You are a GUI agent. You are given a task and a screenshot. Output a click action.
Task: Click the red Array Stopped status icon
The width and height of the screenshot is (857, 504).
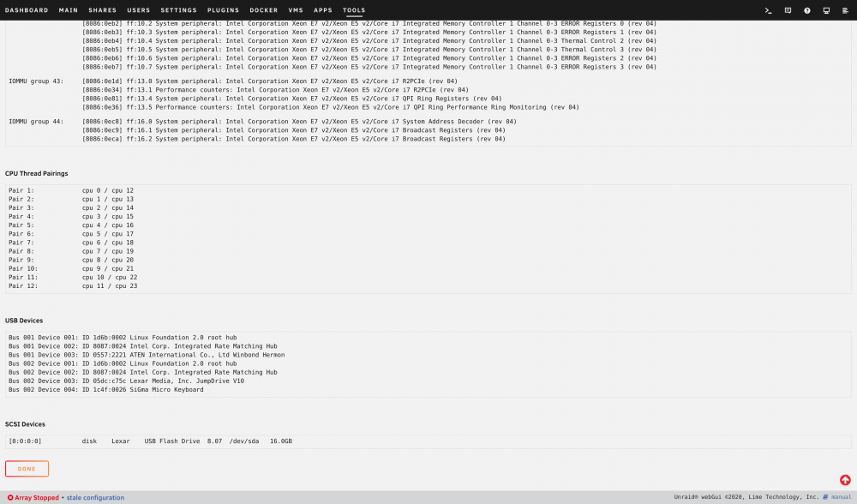click(10, 497)
